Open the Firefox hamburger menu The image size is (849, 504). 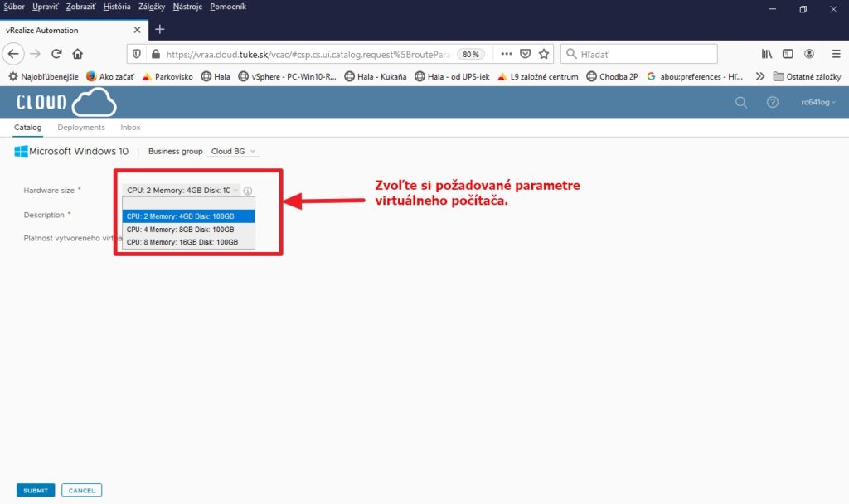(x=836, y=54)
